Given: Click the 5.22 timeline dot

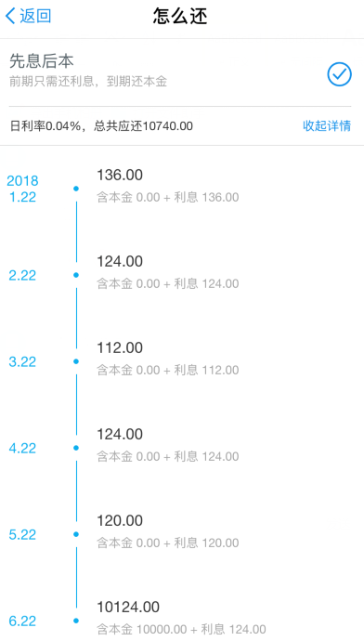Looking at the screenshot, I should pyautogui.click(x=76, y=534).
